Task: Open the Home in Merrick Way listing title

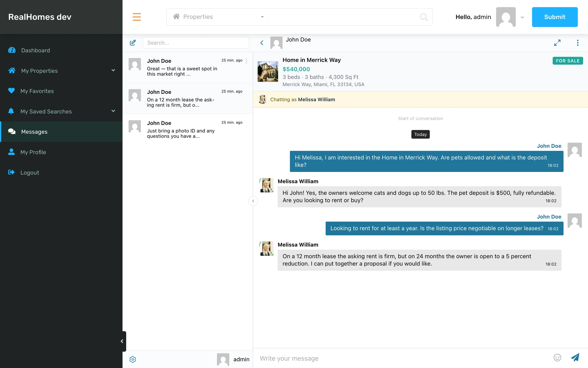Action: [311, 60]
